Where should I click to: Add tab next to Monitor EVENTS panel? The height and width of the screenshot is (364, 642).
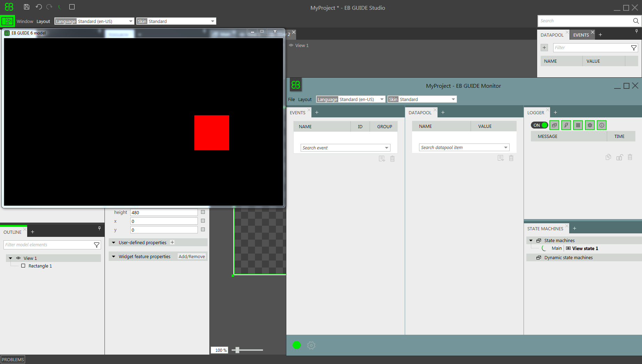click(x=317, y=112)
